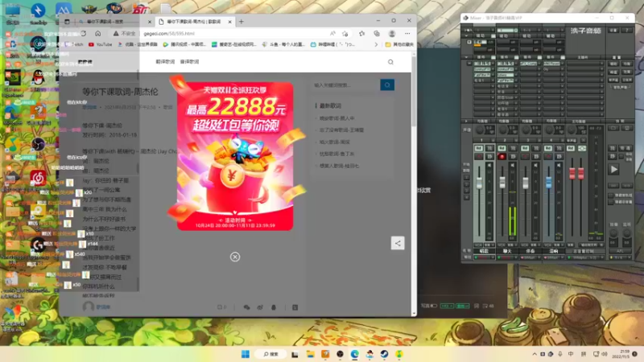Select the 音译歌词 menu item
644x362 pixels.
[x=189, y=62]
